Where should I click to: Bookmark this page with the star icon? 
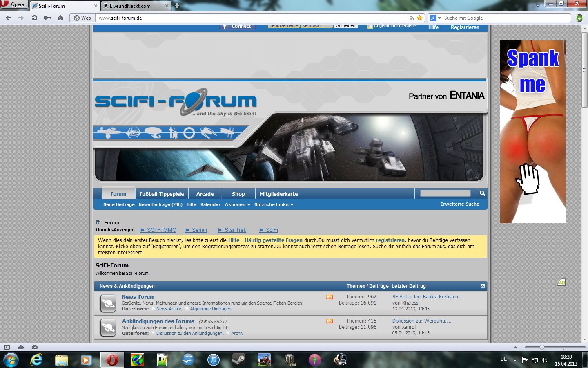[419, 18]
